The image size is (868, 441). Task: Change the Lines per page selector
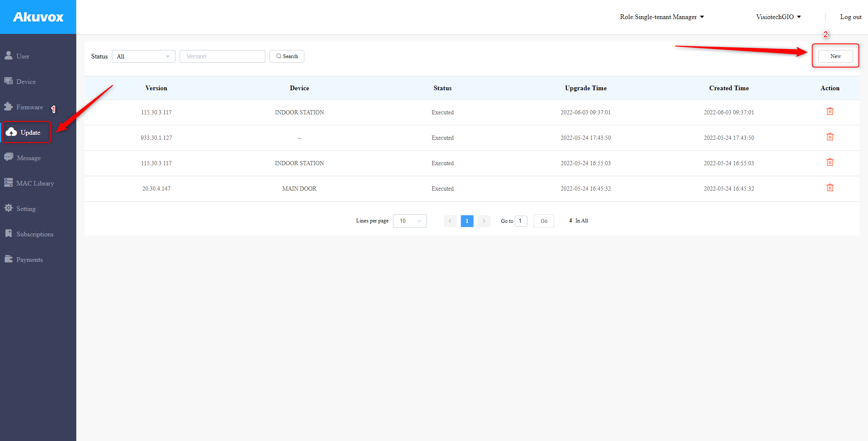pos(409,221)
